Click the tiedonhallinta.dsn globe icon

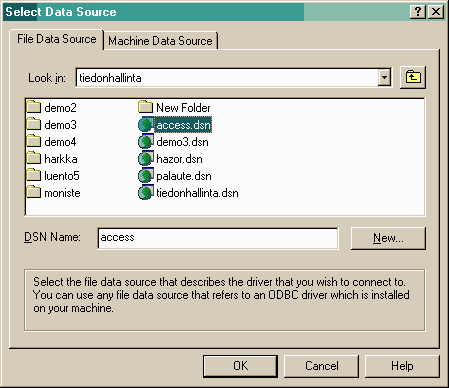[x=146, y=192]
